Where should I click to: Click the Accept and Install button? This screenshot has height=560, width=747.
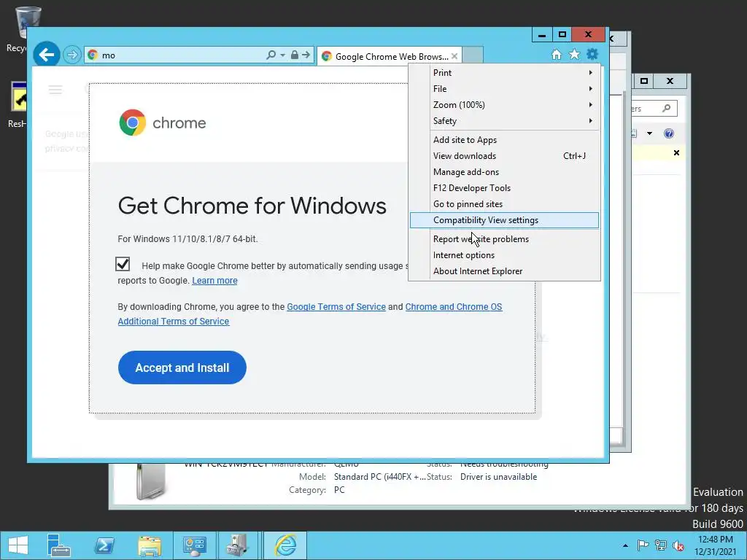pyautogui.click(x=182, y=367)
